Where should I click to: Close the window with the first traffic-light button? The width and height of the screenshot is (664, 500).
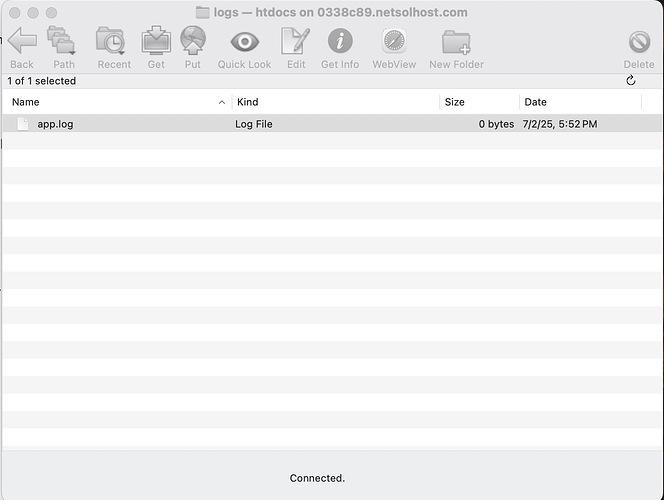(x=15, y=13)
